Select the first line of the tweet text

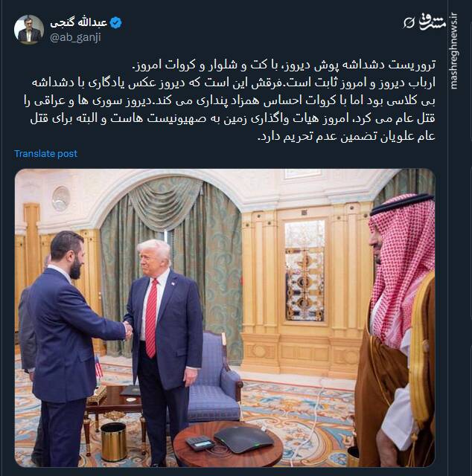284,65
